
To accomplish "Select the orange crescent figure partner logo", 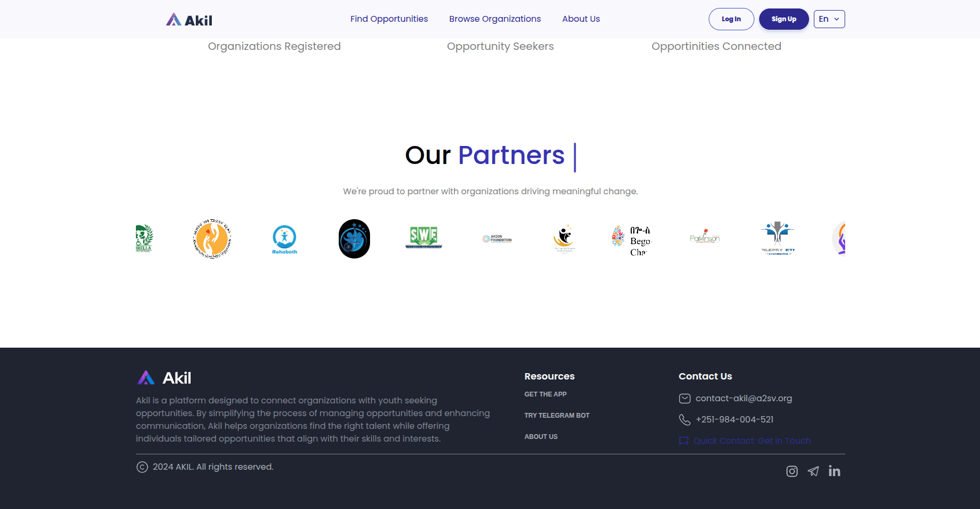I will coord(564,238).
